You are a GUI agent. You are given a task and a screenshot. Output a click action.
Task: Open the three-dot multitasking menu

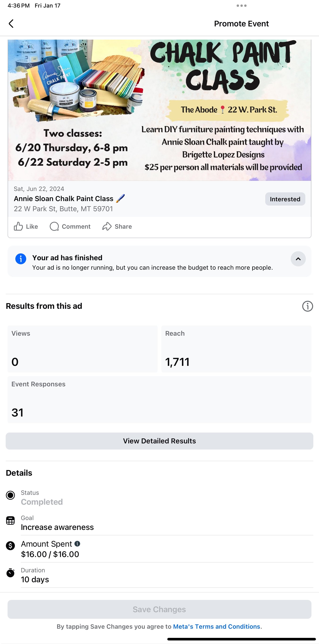pyautogui.click(x=241, y=5)
